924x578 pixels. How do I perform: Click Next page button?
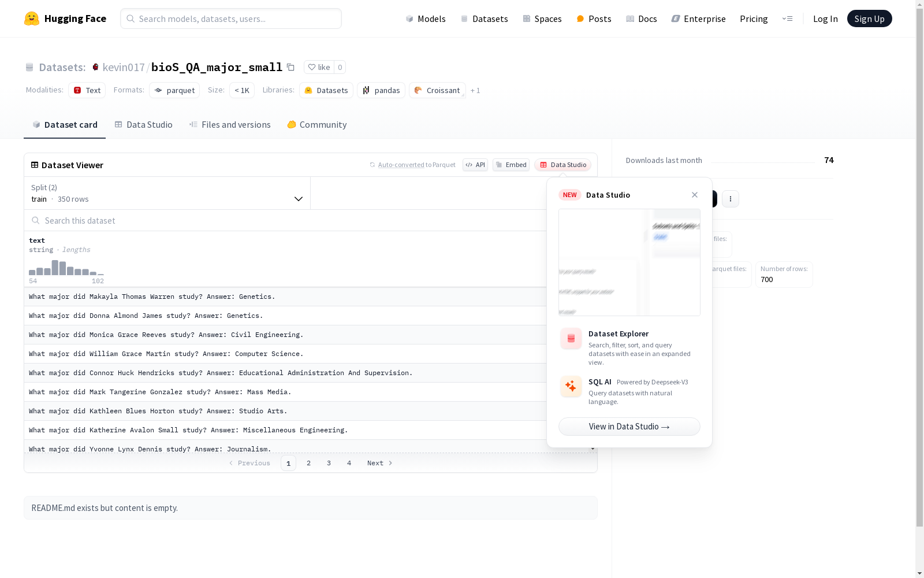(380, 463)
